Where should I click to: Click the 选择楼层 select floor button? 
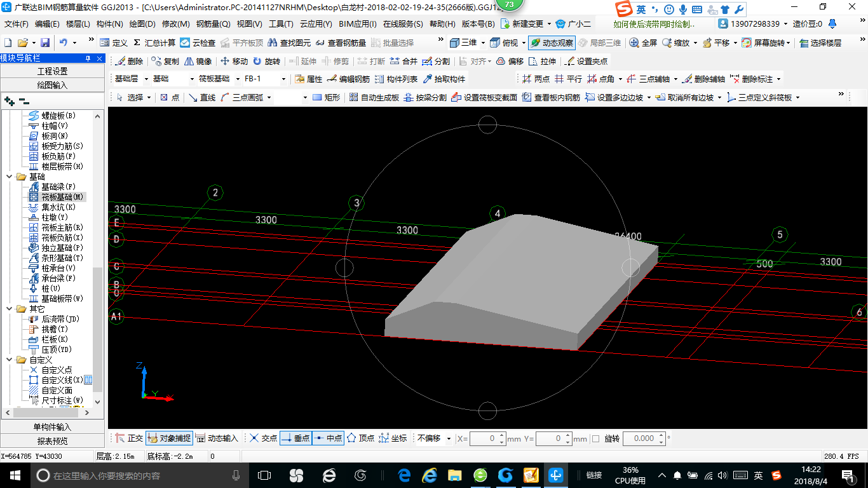821,43
